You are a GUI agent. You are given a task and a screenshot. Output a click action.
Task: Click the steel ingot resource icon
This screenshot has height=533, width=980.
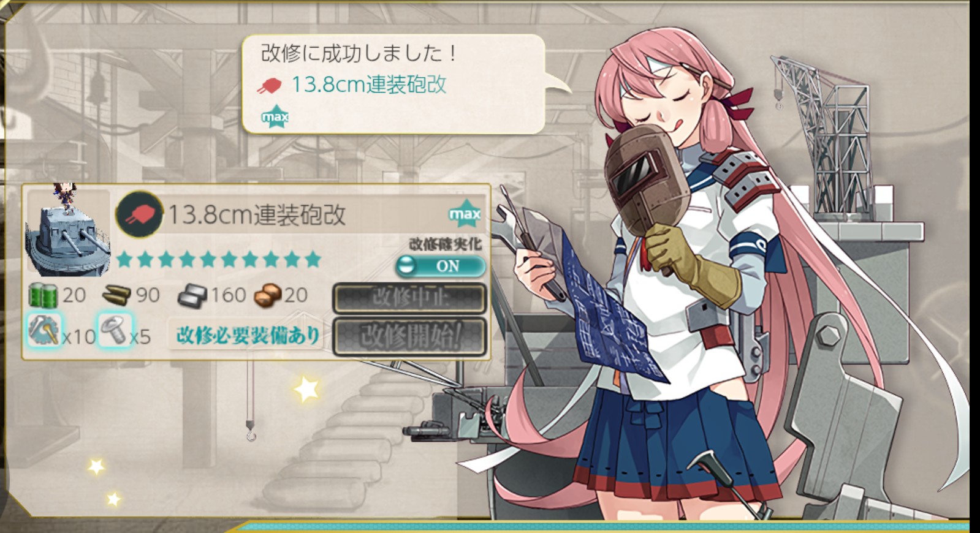pos(192,295)
